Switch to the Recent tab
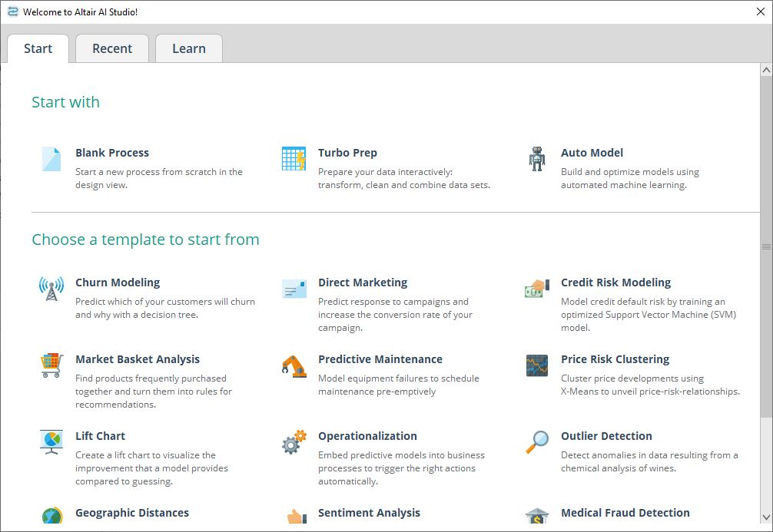The height and width of the screenshot is (532, 773). click(112, 48)
